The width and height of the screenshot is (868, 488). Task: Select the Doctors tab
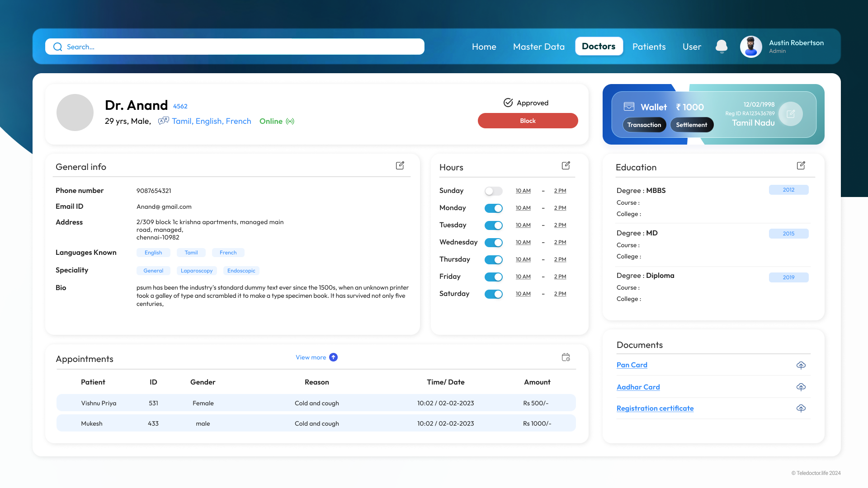[599, 46]
